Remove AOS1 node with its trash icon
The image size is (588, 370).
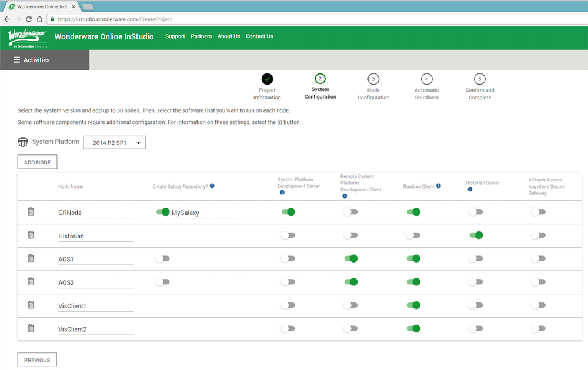coord(31,258)
